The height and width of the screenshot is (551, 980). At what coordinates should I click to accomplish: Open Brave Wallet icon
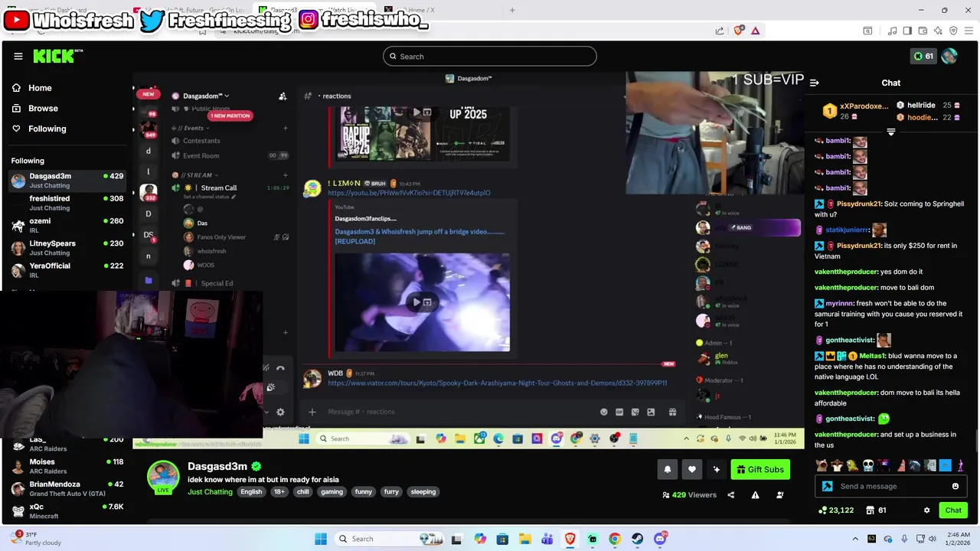[x=923, y=31]
